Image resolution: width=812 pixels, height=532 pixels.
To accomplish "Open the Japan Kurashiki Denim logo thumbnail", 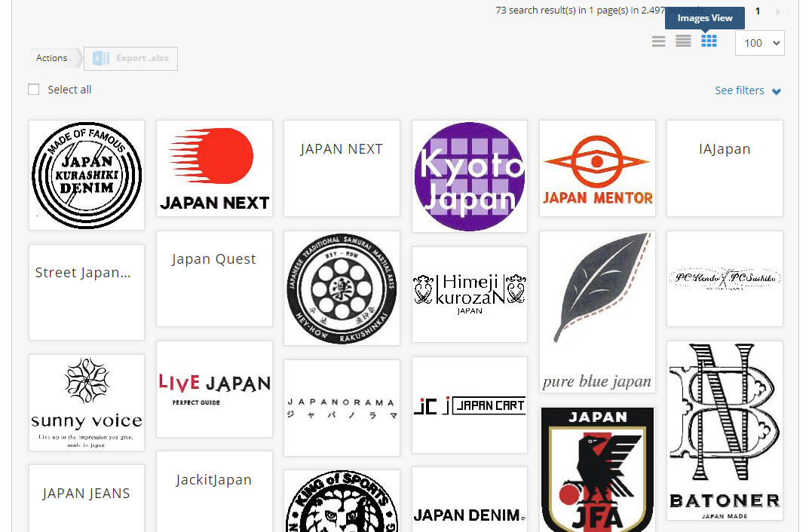I will (87, 176).
